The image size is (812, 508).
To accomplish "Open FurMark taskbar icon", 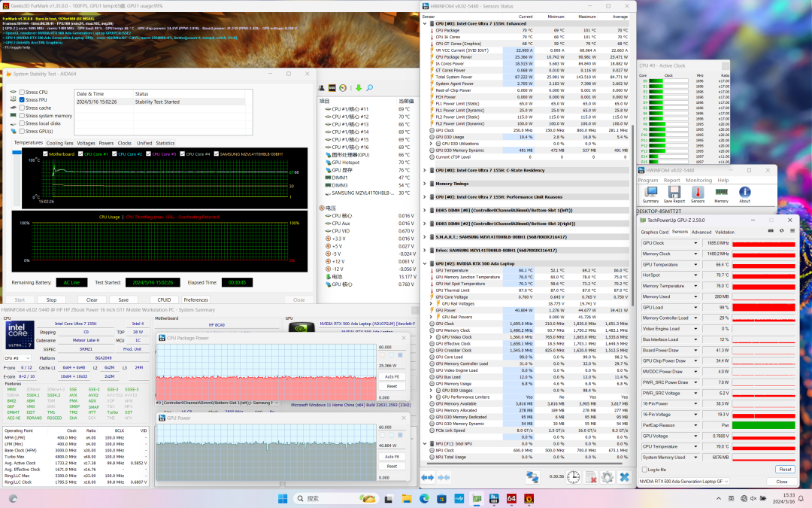I will [529, 499].
